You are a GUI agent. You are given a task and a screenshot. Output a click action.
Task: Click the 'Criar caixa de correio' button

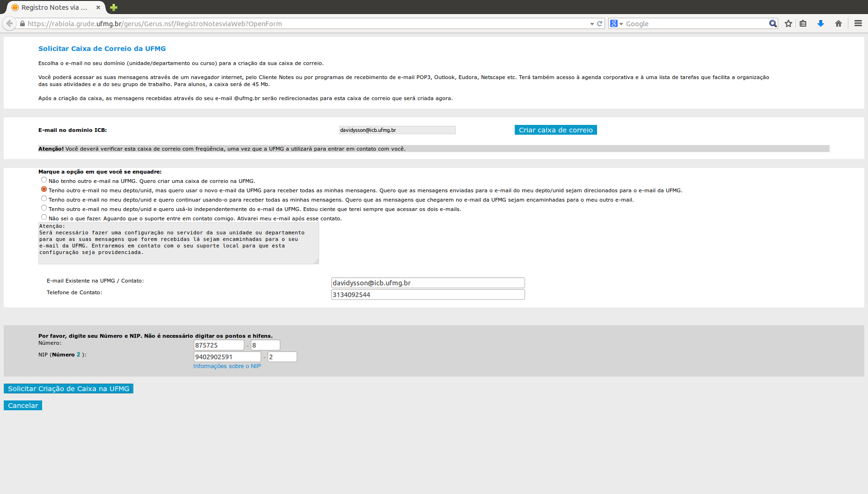tap(555, 130)
